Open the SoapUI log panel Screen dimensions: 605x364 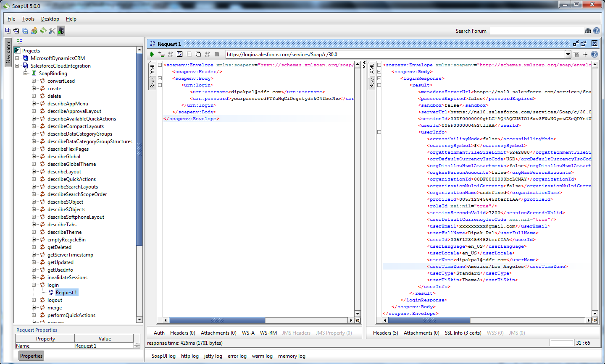[163, 356]
